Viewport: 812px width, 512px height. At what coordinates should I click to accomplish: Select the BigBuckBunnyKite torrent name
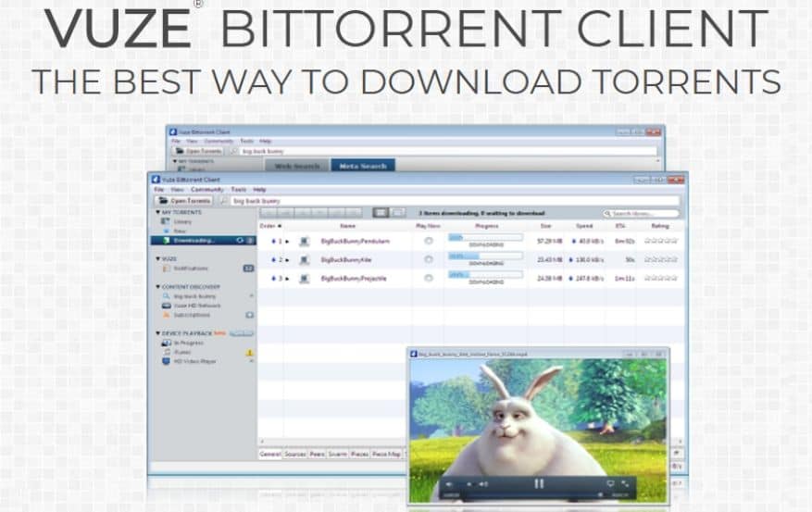[x=345, y=260]
